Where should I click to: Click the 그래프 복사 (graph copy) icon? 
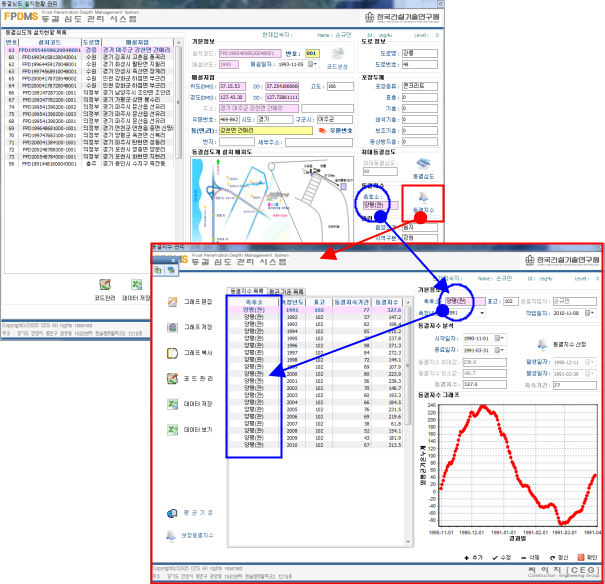tap(172, 353)
